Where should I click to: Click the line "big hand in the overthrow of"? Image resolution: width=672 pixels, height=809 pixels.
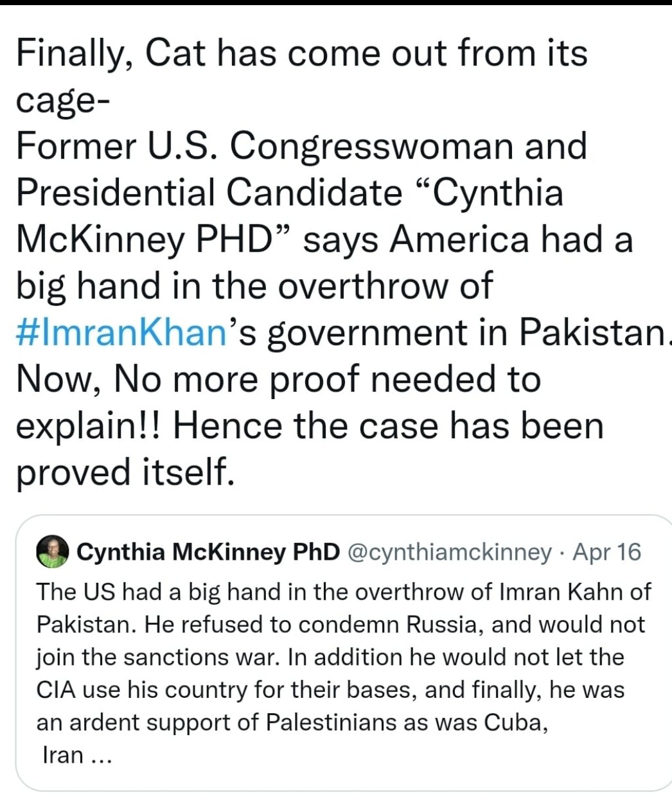(254, 285)
